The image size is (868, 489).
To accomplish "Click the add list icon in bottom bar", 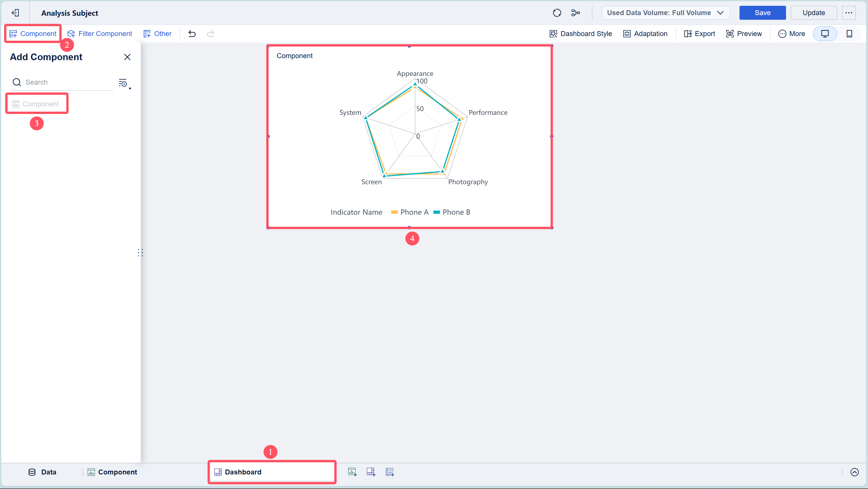I will 390,472.
